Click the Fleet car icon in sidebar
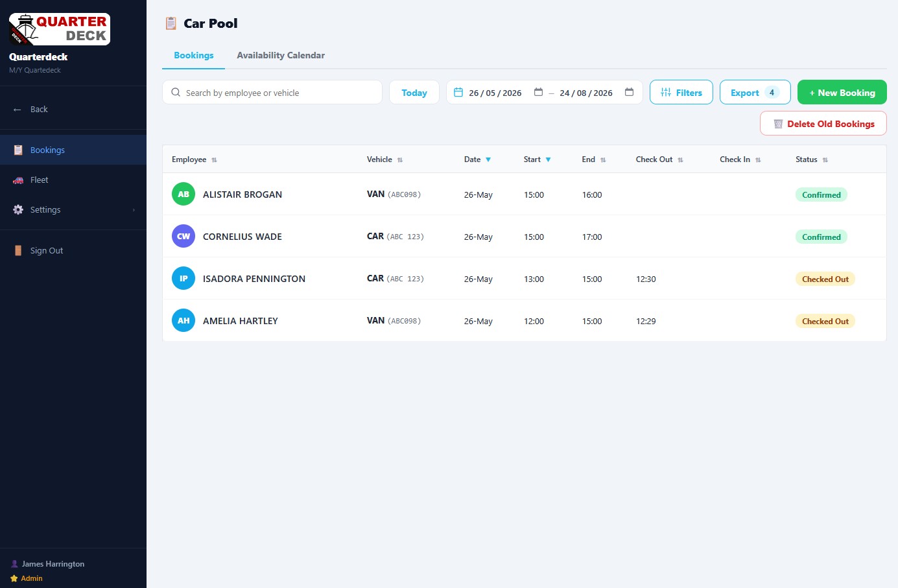The image size is (898, 588). (18, 180)
